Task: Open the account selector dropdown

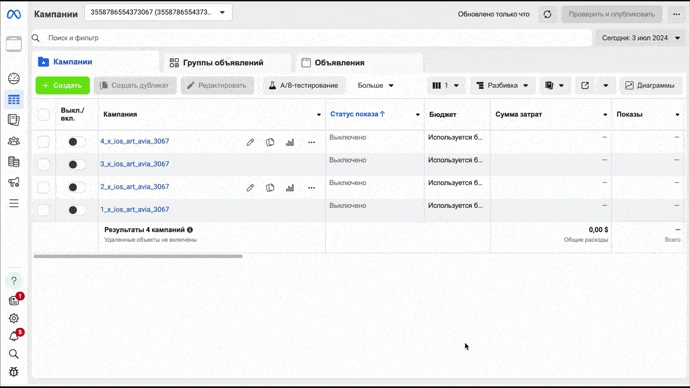Action: [x=158, y=12]
